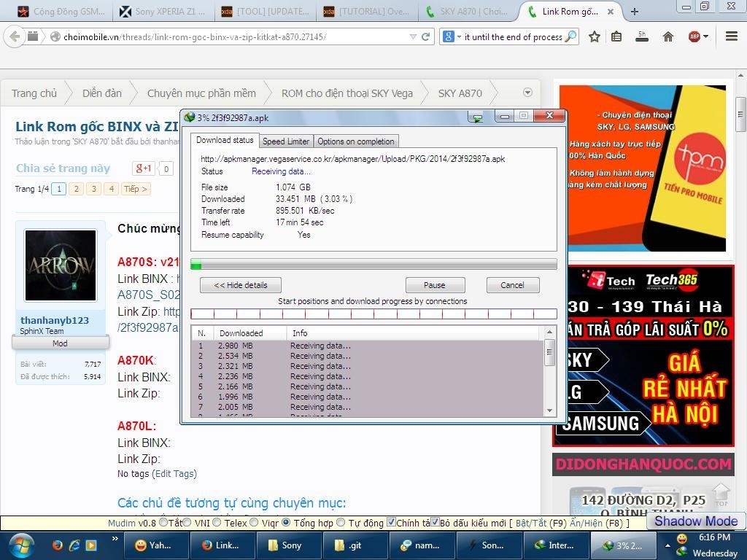This screenshot has height=560, width=747.
Task: Click the connections progress segments bar
Action: point(373,314)
